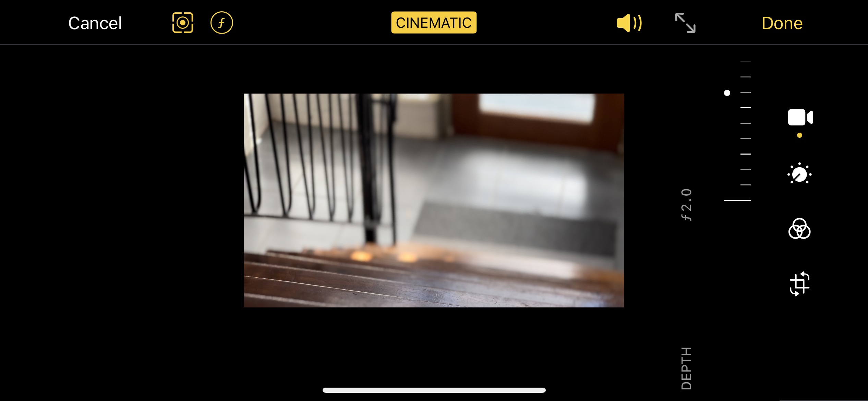
Task: Tap Done to save cinematic edits
Action: [x=781, y=23]
